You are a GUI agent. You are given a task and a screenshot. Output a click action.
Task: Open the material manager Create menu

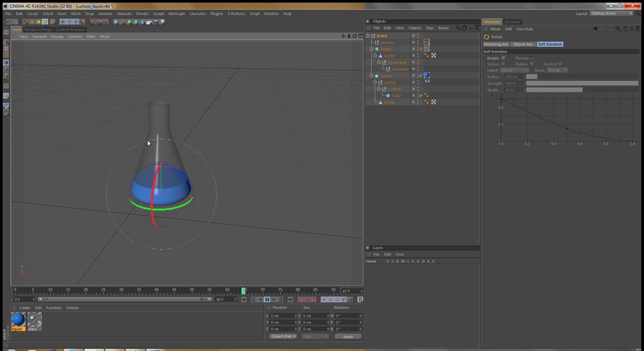coord(25,308)
